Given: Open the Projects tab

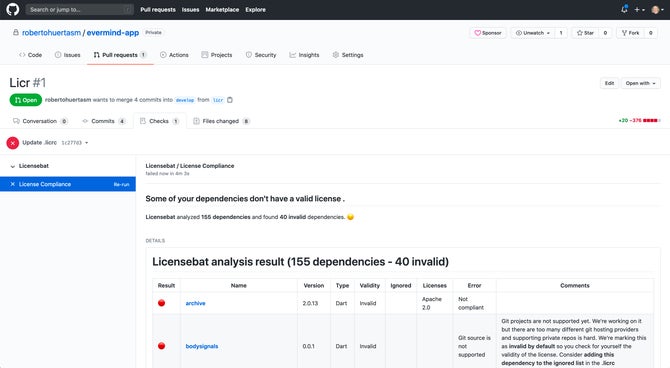Looking at the screenshot, I should [x=217, y=55].
